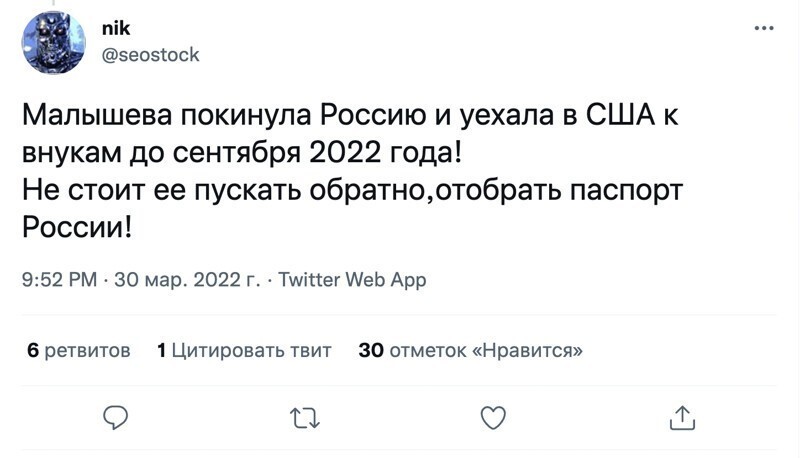Open the profile by display name nik
This screenshot has height=458, width=800.
click(117, 31)
